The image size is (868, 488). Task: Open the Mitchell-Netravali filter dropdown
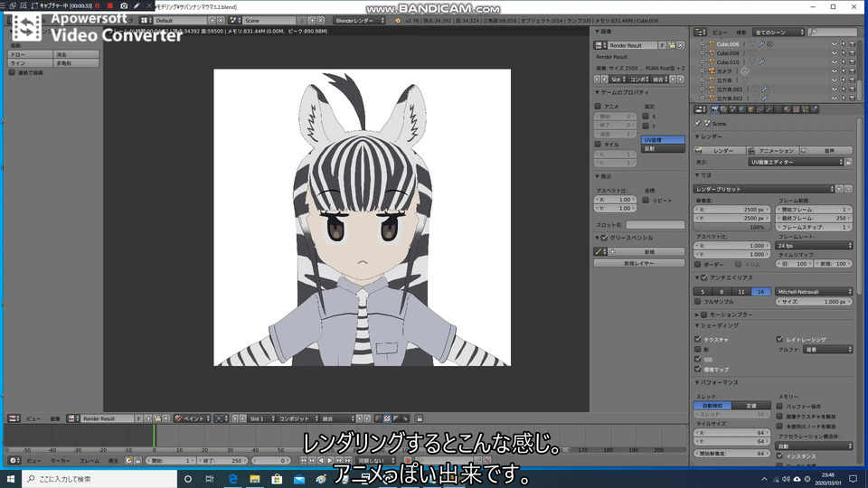pyautogui.click(x=814, y=292)
